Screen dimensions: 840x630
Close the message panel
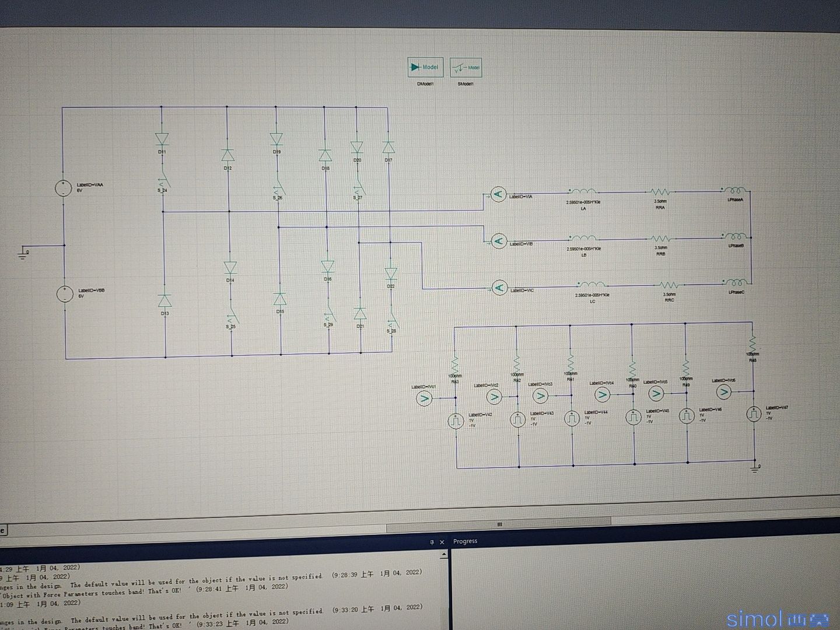point(442,542)
